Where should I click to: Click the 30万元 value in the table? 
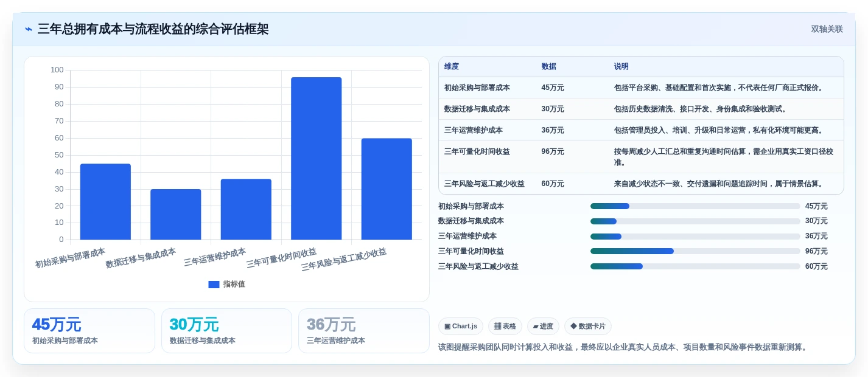tap(553, 109)
